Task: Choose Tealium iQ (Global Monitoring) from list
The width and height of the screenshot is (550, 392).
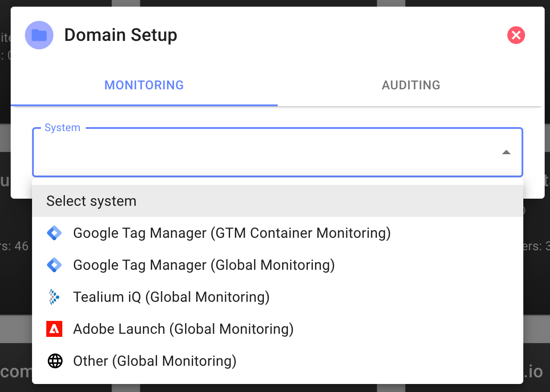Action: coord(171,297)
